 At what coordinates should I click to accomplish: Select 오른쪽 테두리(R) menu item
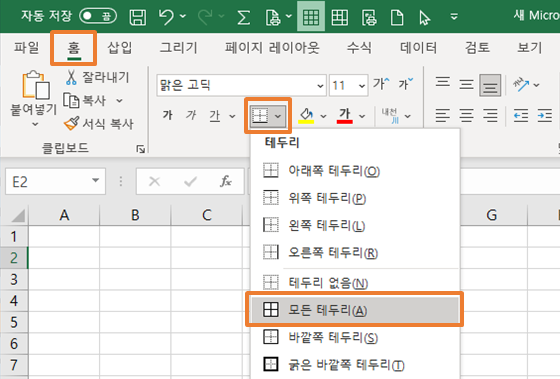[x=355, y=253]
